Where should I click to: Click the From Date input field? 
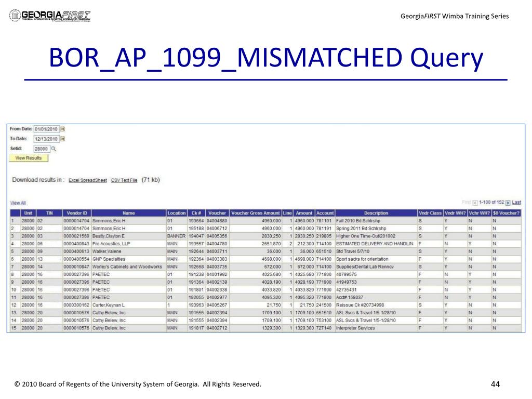46,129
